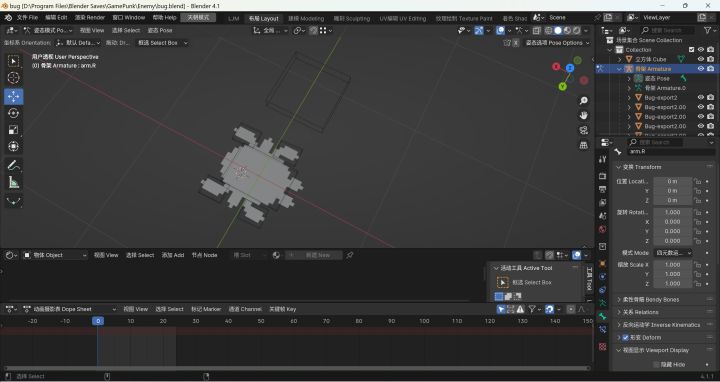Click the viewport pan hand icon
This screenshot has height=382, width=720.
pyautogui.click(x=584, y=115)
